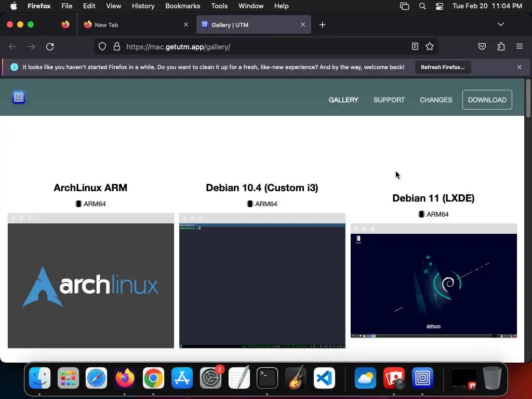
Task: Click the DOWNLOAD button
Action: (x=487, y=100)
